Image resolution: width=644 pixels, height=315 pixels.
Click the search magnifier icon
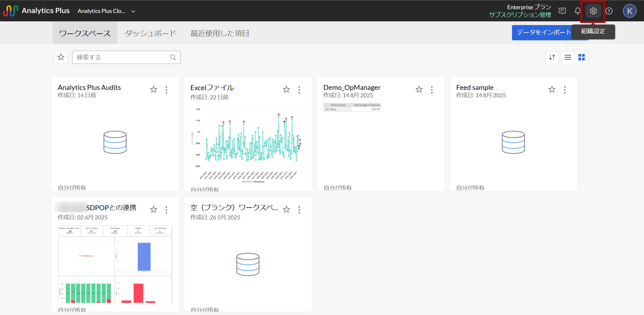click(x=173, y=57)
